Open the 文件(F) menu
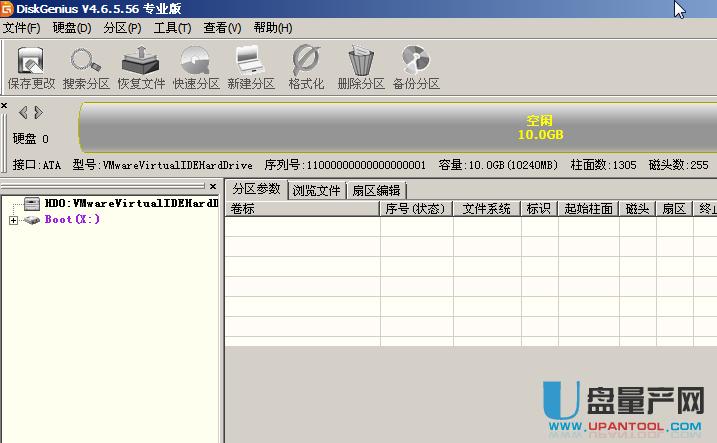The width and height of the screenshot is (717, 443). coord(22,28)
